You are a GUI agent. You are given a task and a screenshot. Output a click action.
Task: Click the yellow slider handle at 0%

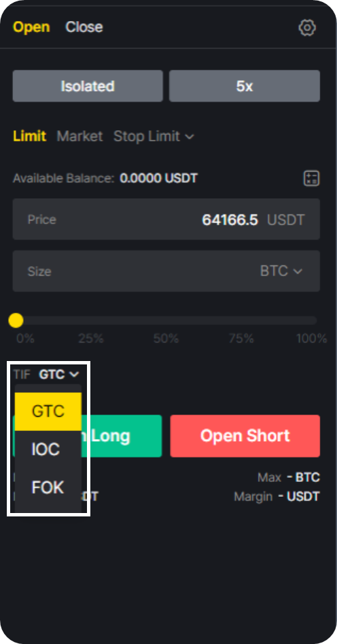pos(16,320)
